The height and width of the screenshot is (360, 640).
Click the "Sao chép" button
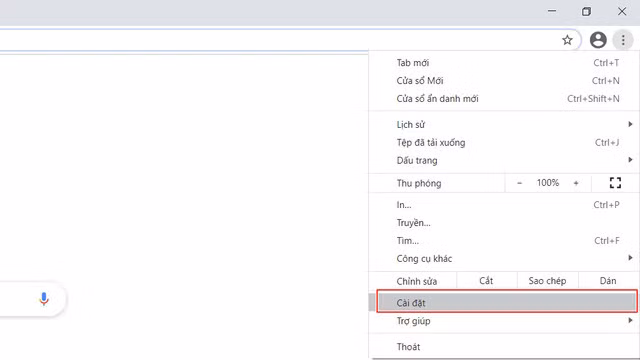tap(547, 281)
